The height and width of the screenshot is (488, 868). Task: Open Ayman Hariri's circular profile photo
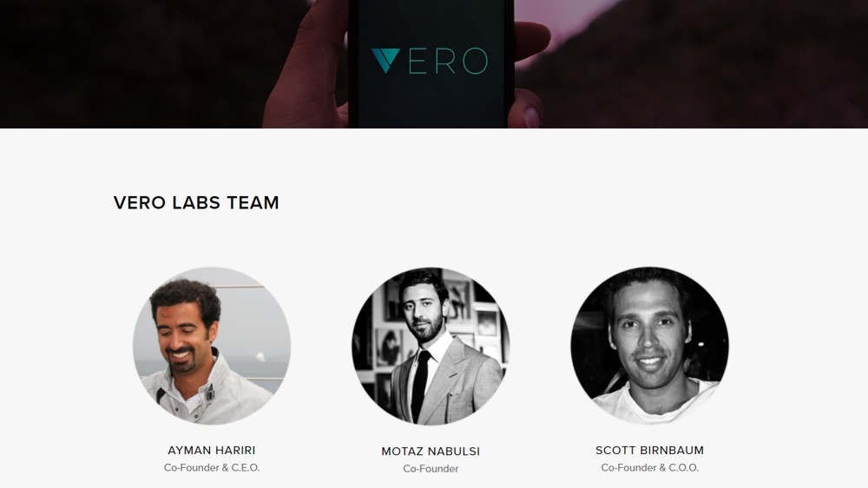pyautogui.click(x=212, y=346)
